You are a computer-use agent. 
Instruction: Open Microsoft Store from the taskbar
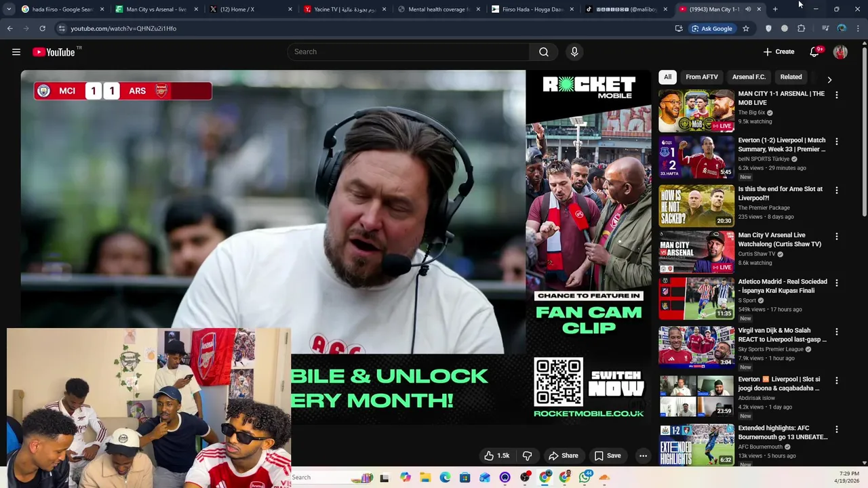465,477
